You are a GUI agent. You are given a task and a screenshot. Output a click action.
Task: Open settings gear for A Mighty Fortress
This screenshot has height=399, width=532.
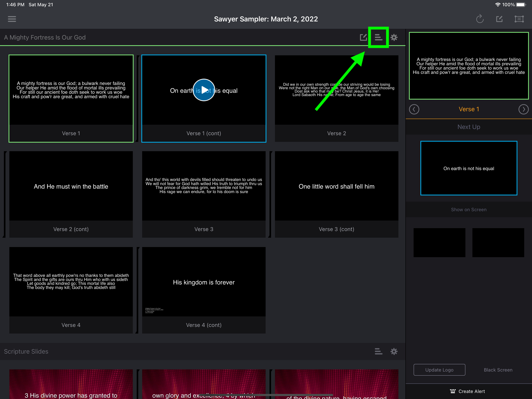tap(394, 37)
